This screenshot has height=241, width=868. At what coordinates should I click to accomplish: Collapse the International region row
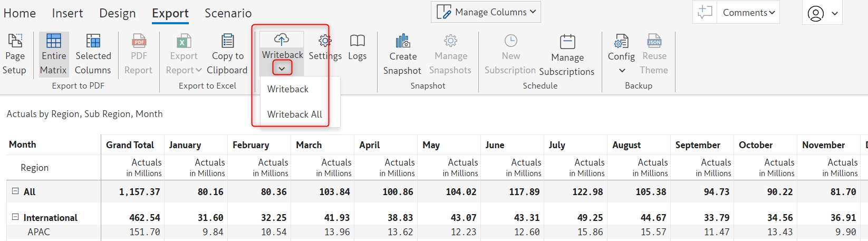15,217
